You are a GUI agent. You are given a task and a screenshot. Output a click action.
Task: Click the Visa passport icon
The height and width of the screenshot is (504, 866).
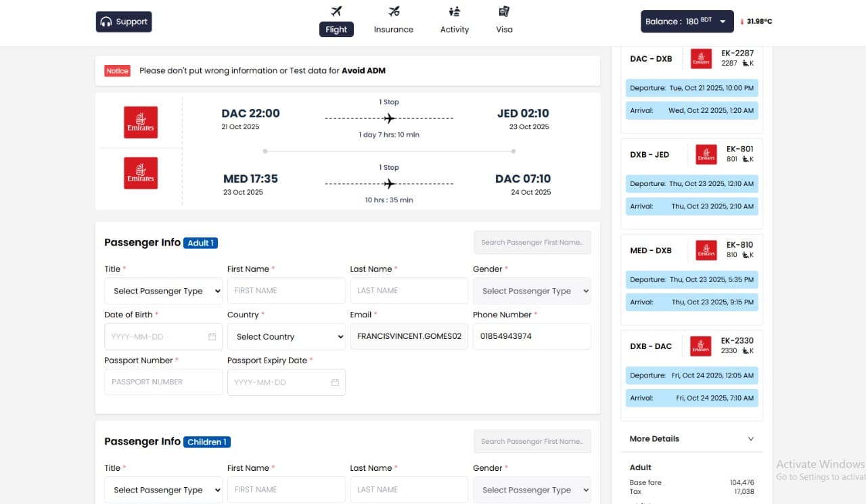tap(503, 12)
